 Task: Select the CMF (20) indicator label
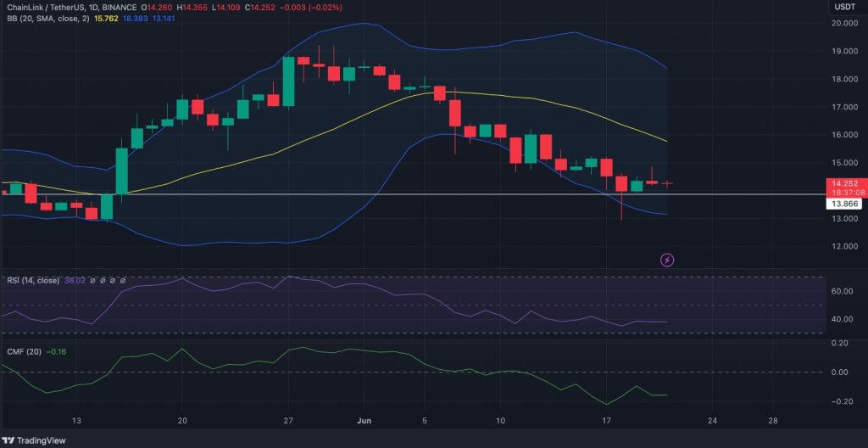tap(25, 351)
